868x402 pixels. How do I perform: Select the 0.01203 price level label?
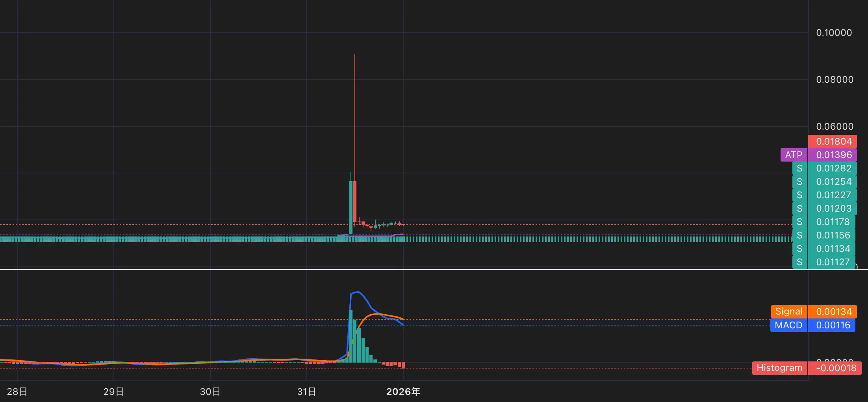coord(832,208)
